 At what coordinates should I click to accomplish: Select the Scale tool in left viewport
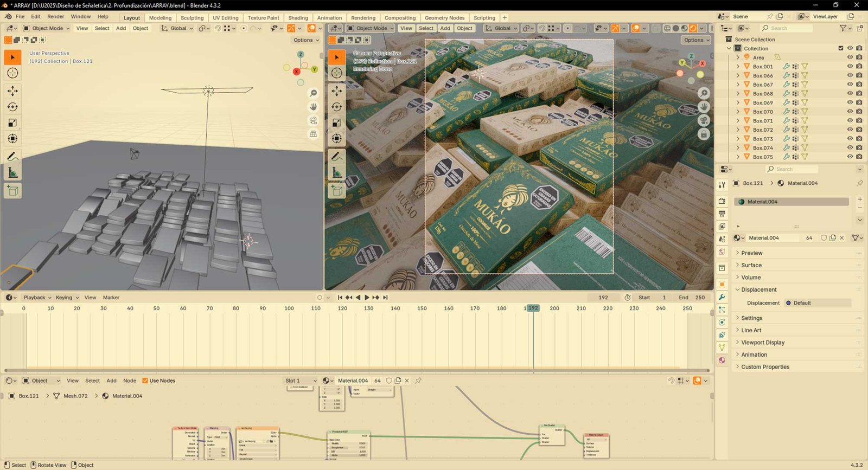pyautogui.click(x=12, y=123)
